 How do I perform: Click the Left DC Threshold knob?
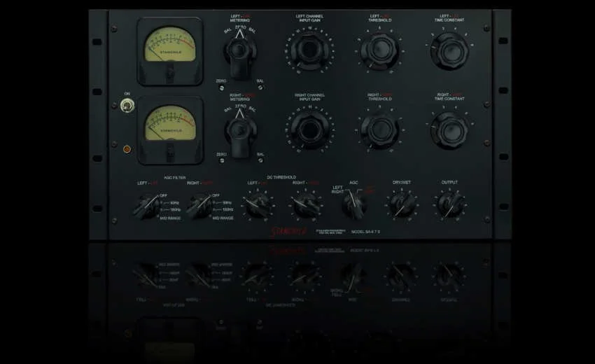point(258,205)
